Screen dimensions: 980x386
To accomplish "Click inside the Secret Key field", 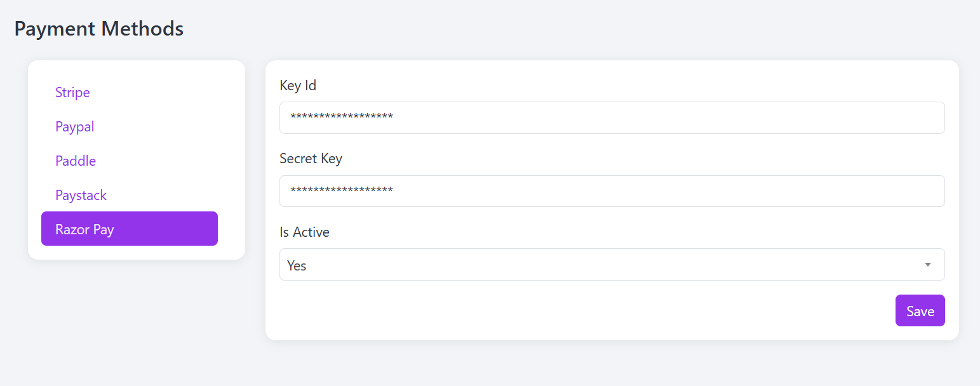I will pyautogui.click(x=612, y=191).
